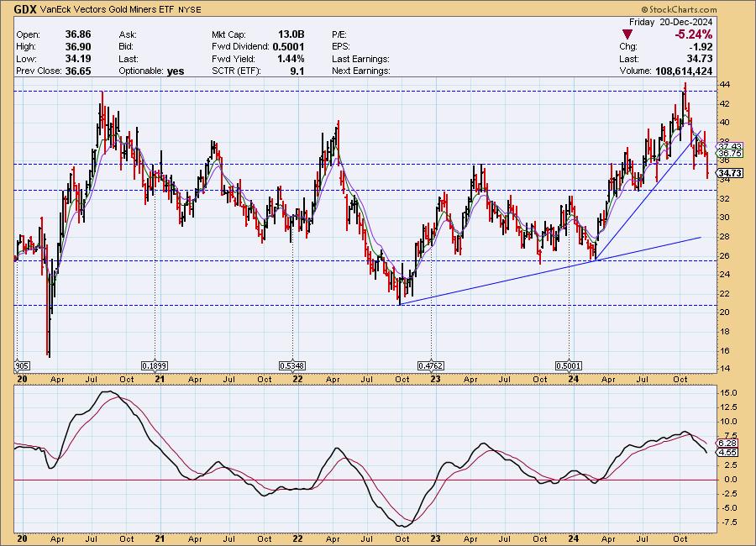Click the SCTR (ETF) value 9.1
The height and width of the screenshot is (546, 756).
(297, 71)
